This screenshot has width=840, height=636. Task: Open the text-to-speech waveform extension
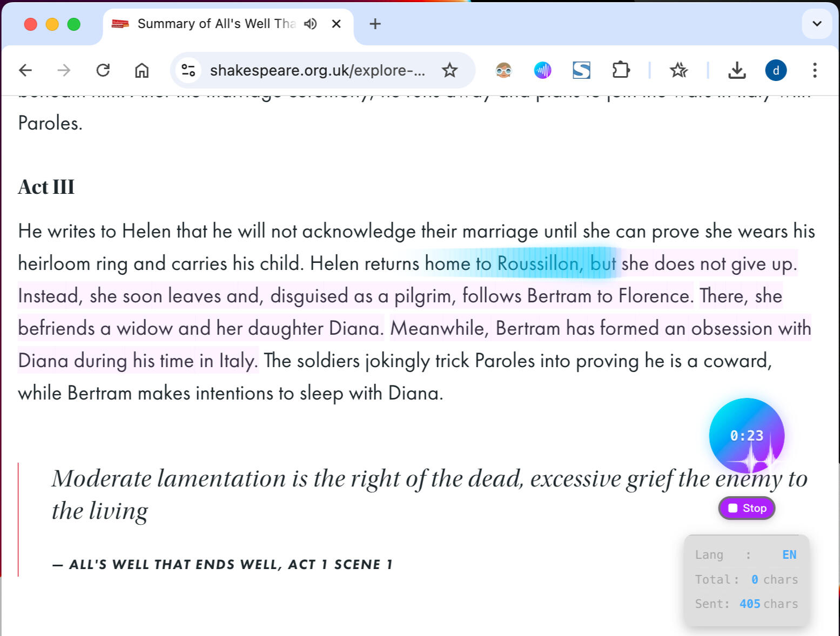[x=542, y=70]
